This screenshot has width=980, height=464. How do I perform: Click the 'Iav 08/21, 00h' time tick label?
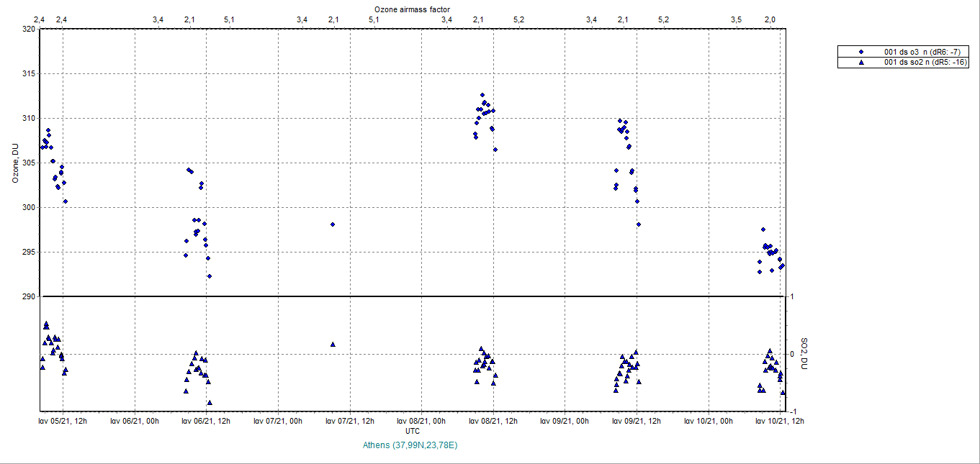click(421, 422)
